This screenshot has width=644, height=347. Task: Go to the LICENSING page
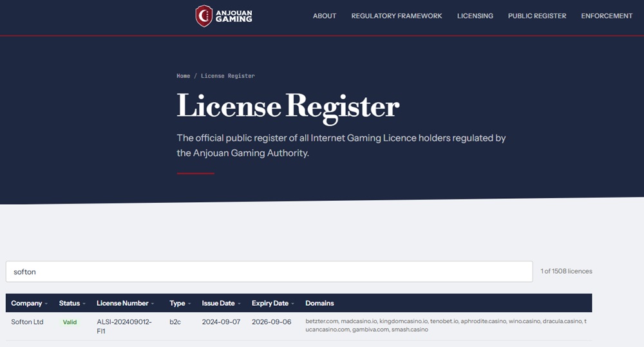click(x=475, y=16)
